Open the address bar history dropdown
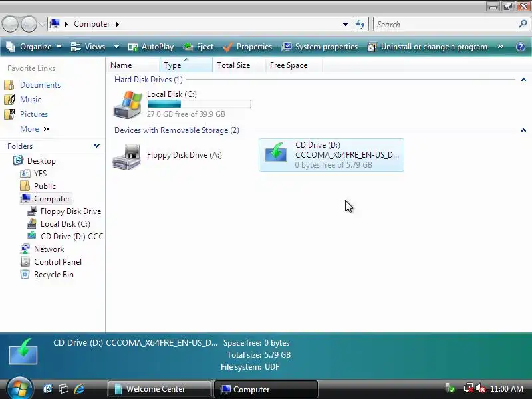The height and width of the screenshot is (399, 532). (x=345, y=24)
